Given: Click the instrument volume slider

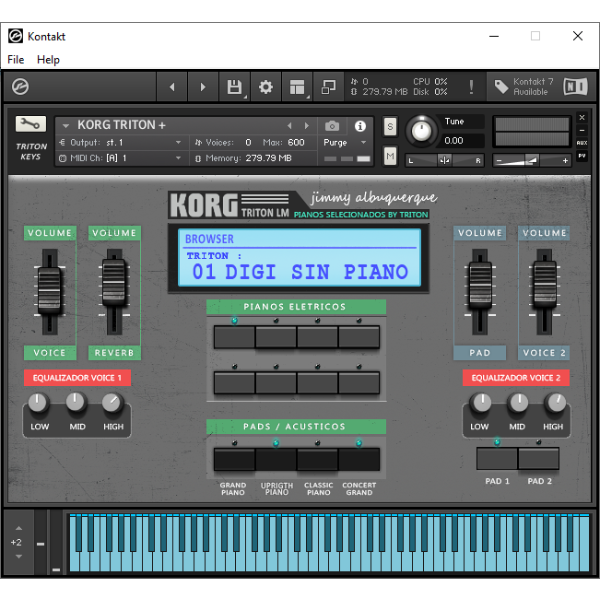Looking at the screenshot, I should [532, 161].
